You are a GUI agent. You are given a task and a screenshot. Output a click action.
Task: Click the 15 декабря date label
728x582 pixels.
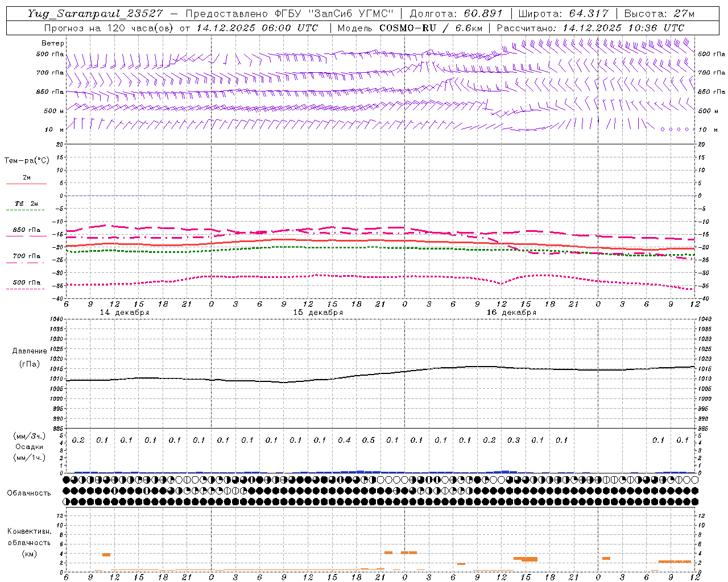point(318,313)
